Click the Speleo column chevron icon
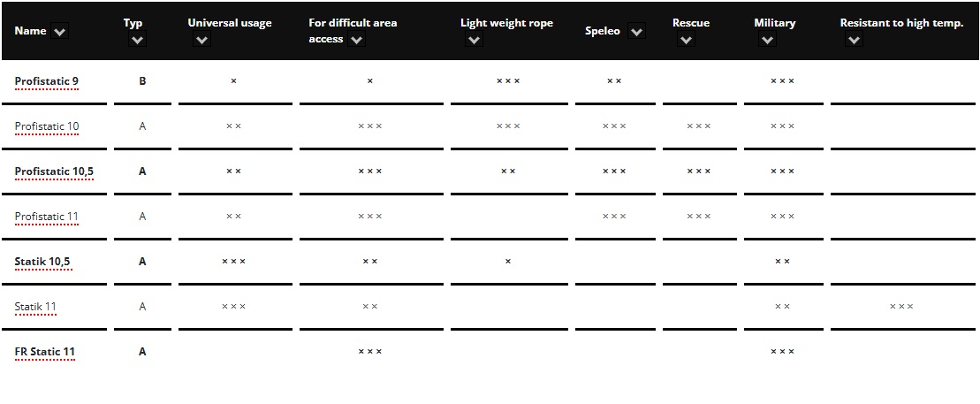 [x=636, y=31]
